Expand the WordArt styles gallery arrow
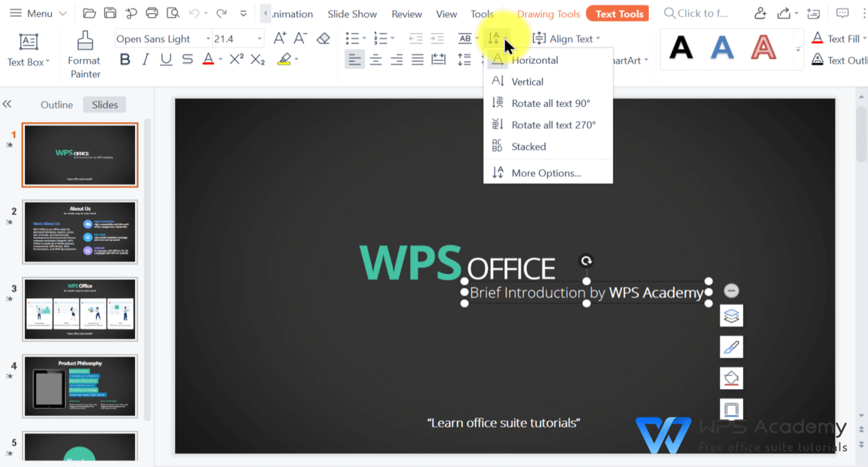This screenshot has width=868, height=467. [798, 49]
